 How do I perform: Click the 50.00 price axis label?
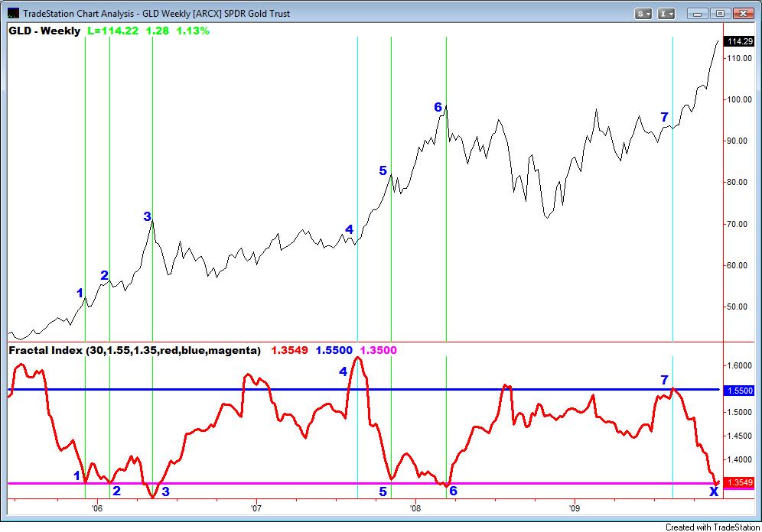738,307
